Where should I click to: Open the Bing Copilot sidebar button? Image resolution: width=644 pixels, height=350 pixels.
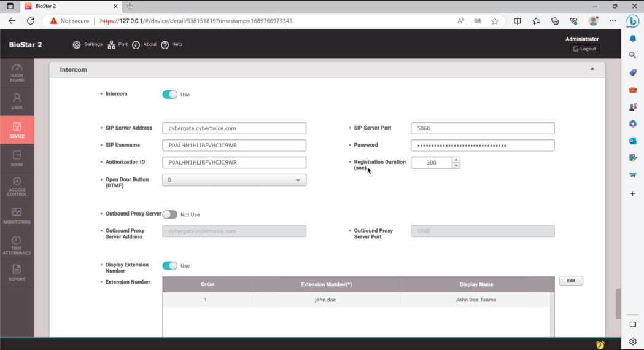(x=633, y=21)
